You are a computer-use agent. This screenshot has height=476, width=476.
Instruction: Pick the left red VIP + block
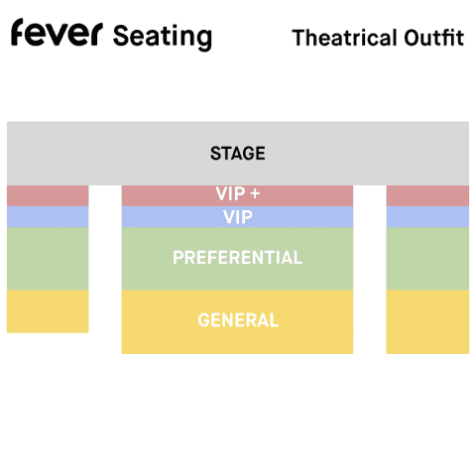tap(48, 195)
